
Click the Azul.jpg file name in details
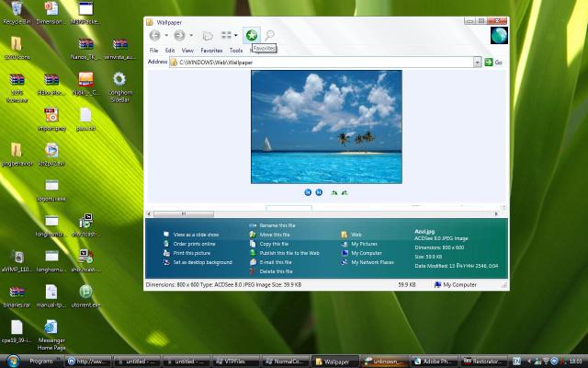[x=424, y=232]
